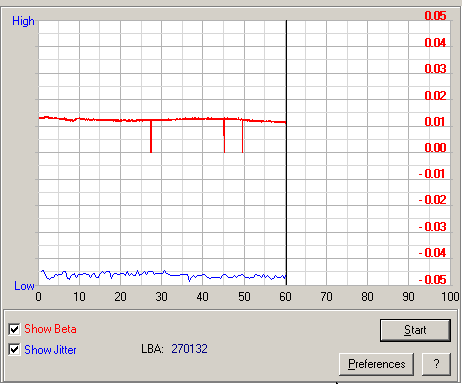Image resolution: width=462 pixels, height=384 pixels.
Task: Click the red beta spike near 45
Action: [224, 135]
